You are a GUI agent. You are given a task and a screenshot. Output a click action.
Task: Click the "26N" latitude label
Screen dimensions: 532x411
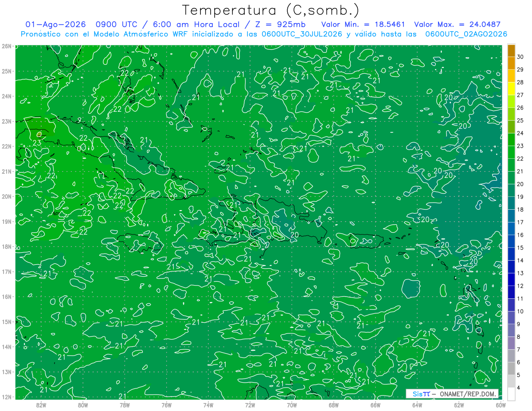click(7, 46)
